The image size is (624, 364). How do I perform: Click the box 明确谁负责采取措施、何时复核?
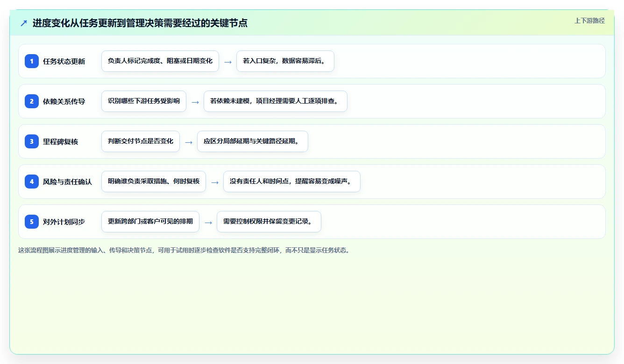[154, 182]
